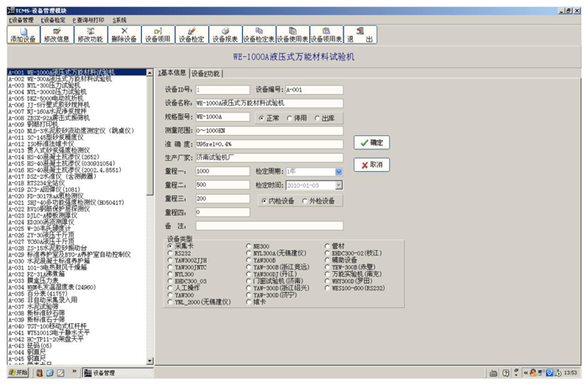Image resolution: width=588 pixels, height=386 pixels.
Task: Click the Windows 开始 start button
Action: [17, 373]
